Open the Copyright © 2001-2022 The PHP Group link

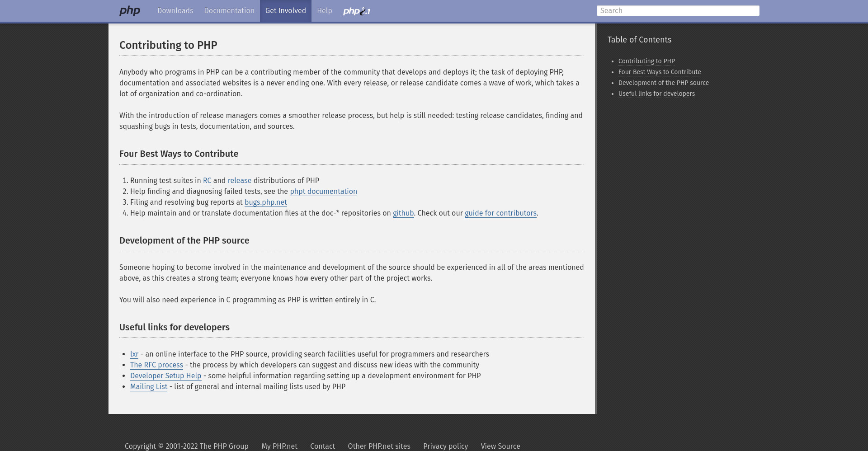(x=187, y=446)
